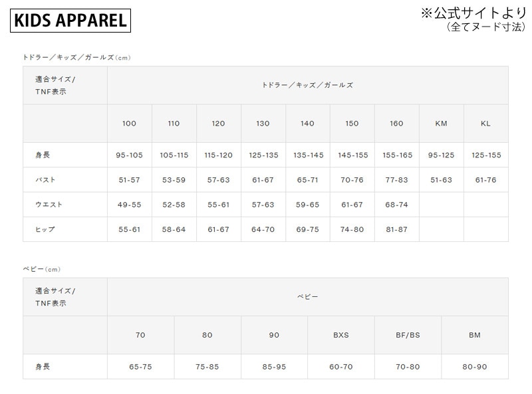Click the 160 size column header
The width and height of the screenshot is (532, 394).
397,124
